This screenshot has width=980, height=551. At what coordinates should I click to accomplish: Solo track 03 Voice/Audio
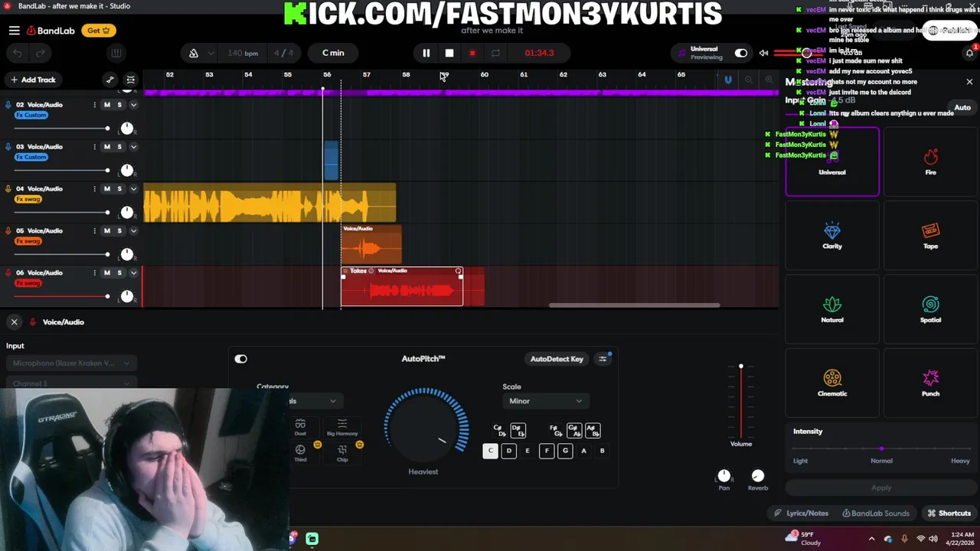[119, 147]
